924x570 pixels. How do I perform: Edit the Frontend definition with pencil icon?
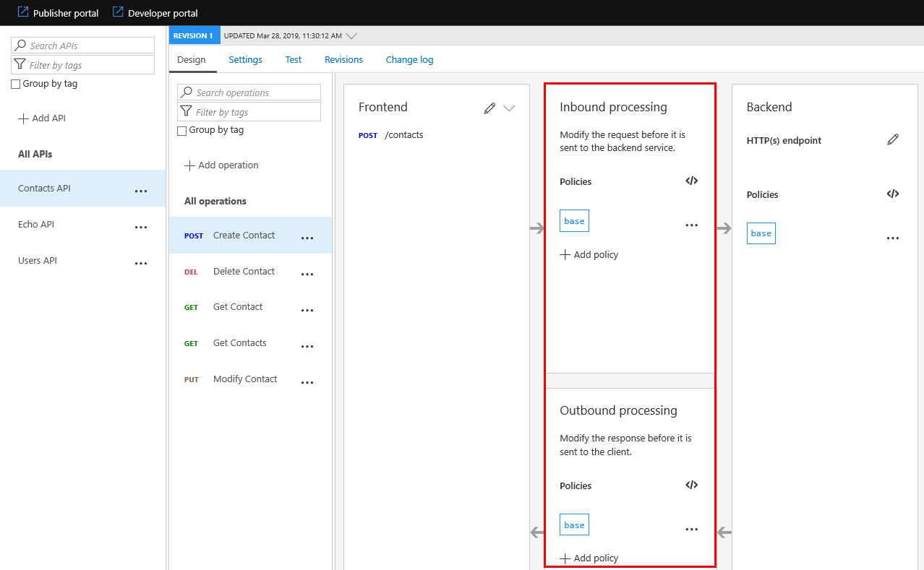pos(489,108)
